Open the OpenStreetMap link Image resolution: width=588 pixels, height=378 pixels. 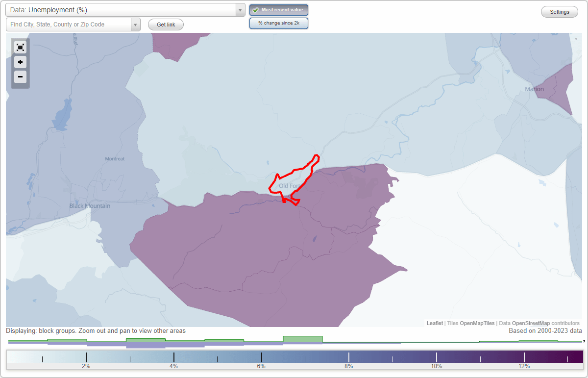pos(531,323)
